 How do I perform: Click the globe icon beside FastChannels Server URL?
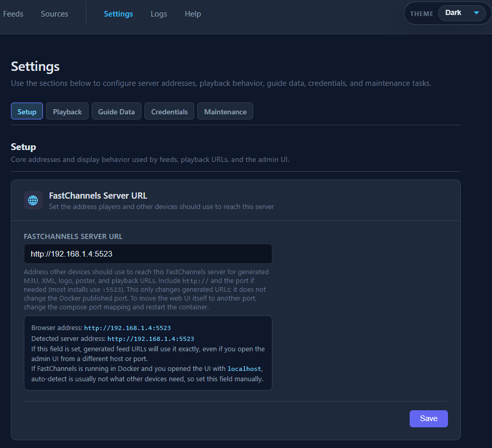click(x=33, y=200)
